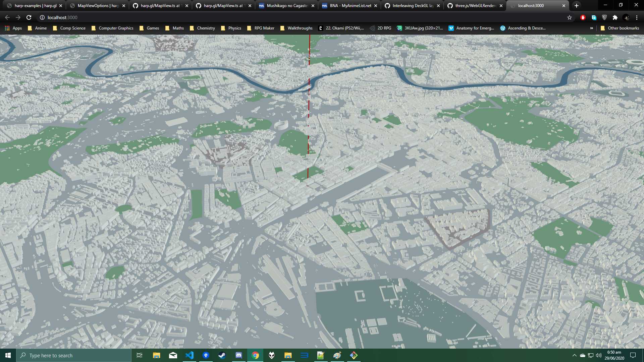Open the Other bookmarks dropdown

(x=620, y=28)
